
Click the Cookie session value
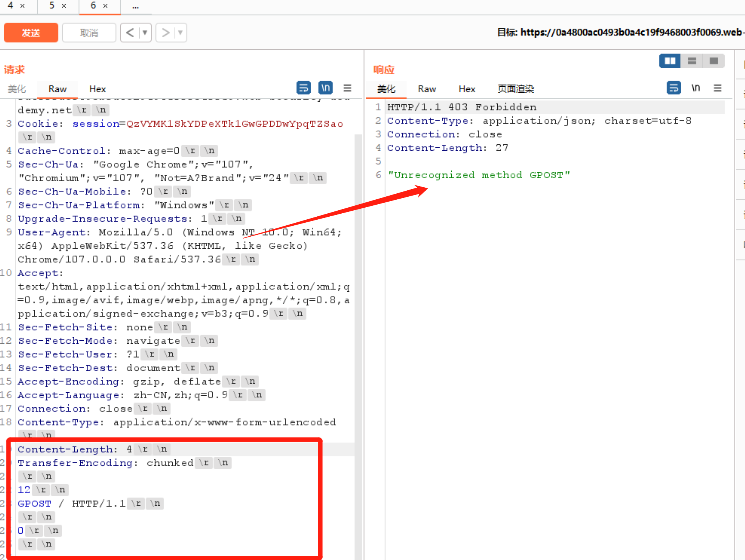click(x=235, y=124)
